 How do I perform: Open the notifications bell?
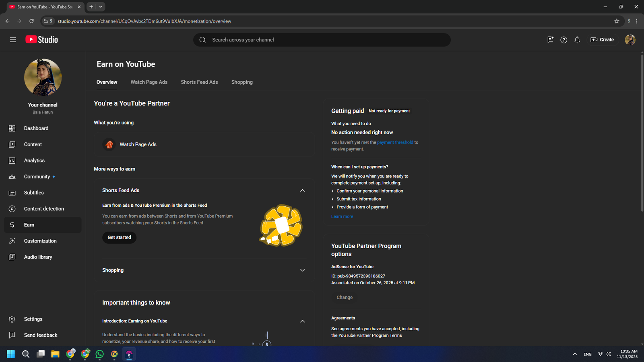tap(577, 40)
